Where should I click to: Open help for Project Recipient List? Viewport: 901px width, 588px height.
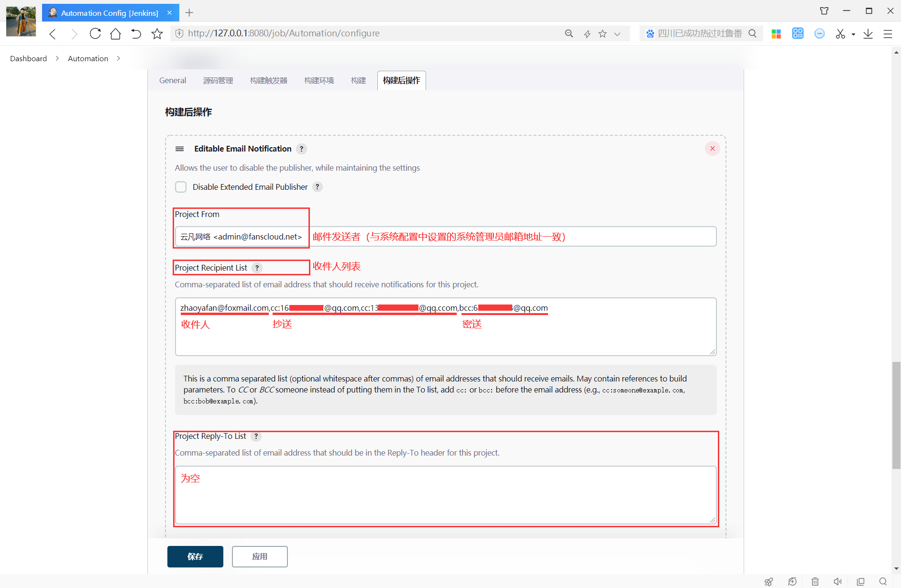pyautogui.click(x=257, y=268)
